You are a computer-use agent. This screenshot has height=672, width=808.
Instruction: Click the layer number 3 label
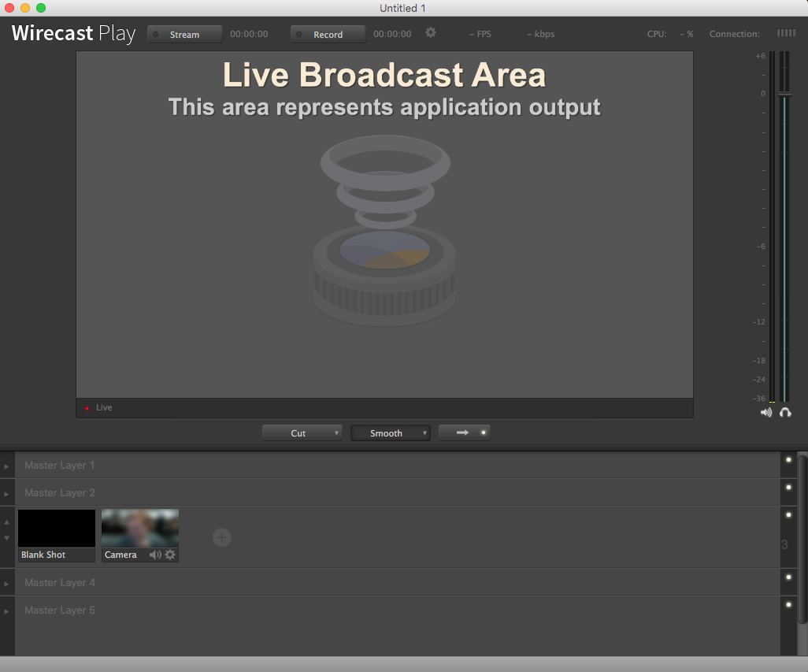(785, 544)
